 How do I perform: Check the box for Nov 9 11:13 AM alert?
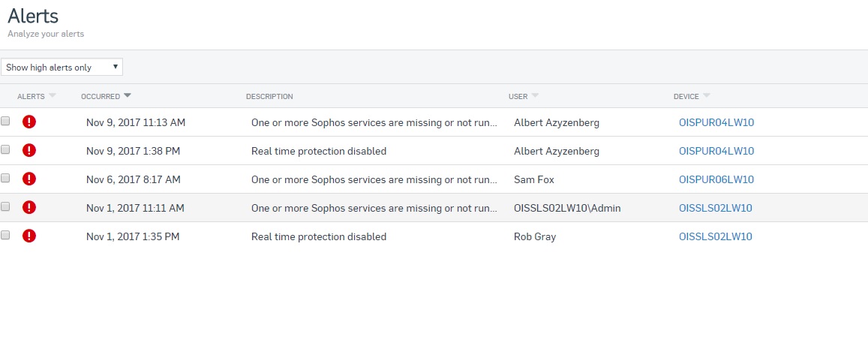[x=5, y=121]
